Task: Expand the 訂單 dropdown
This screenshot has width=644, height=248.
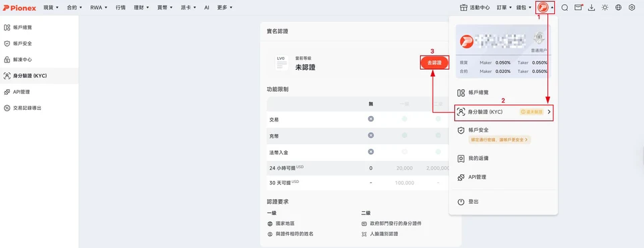Action: tap(504, 7)
